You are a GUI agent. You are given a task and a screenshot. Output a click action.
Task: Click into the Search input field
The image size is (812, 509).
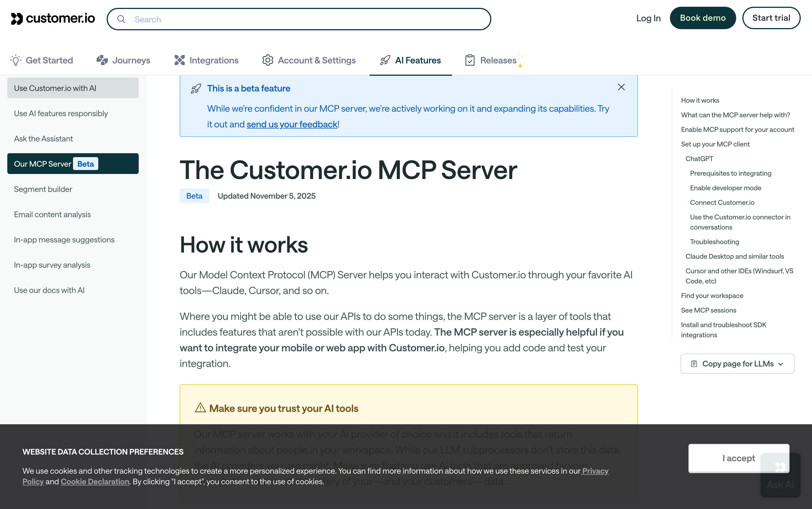303,19
